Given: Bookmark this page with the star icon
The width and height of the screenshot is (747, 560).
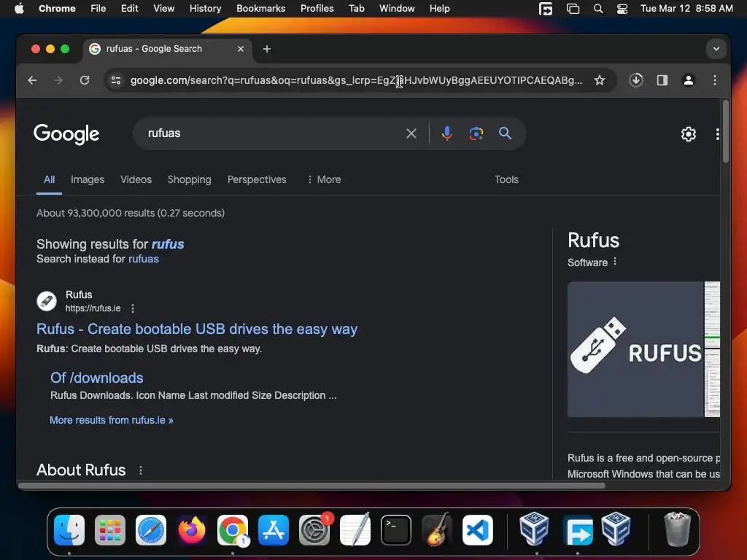Looking at the screenshot, I should (x=600, y=80).
